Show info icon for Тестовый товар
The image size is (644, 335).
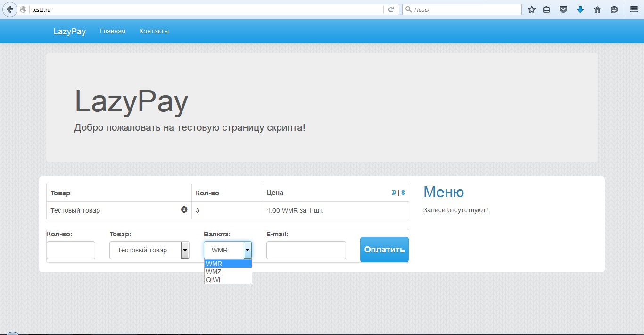pyautogui.click(x=184, y=209)
